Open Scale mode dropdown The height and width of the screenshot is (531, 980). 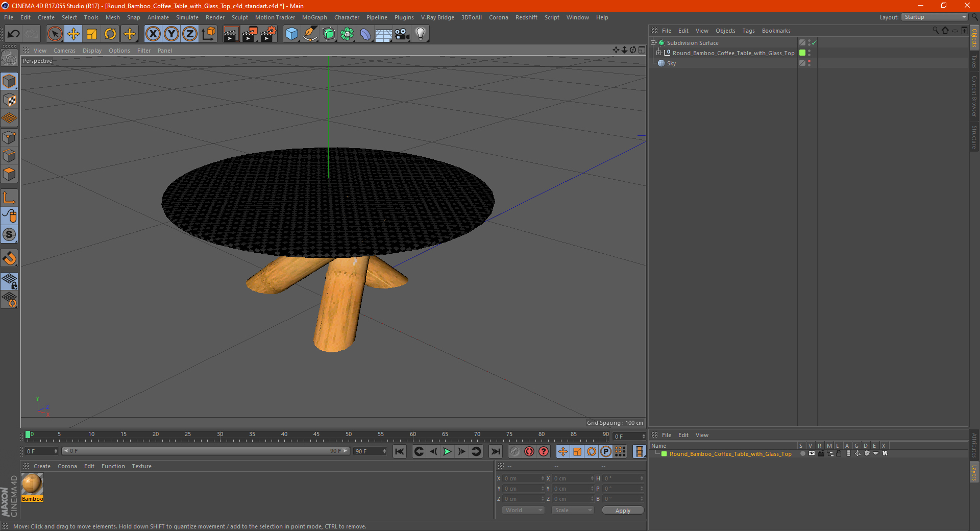pyautogui.click(x=573, y=510)
